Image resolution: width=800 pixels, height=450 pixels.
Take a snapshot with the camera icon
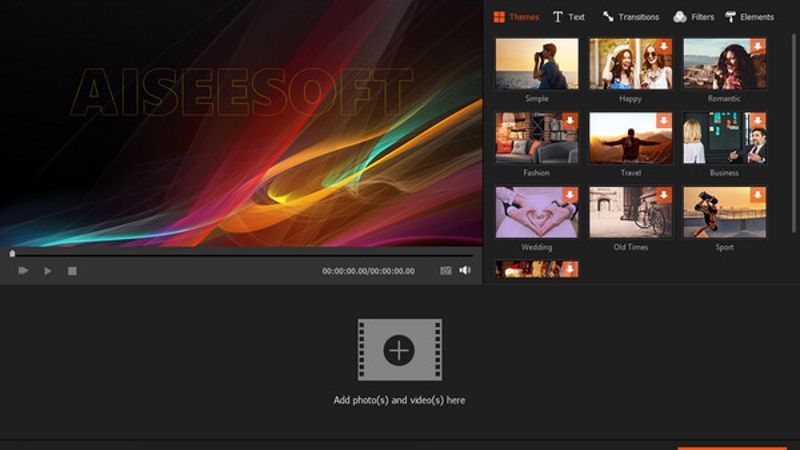pos(445,270)
